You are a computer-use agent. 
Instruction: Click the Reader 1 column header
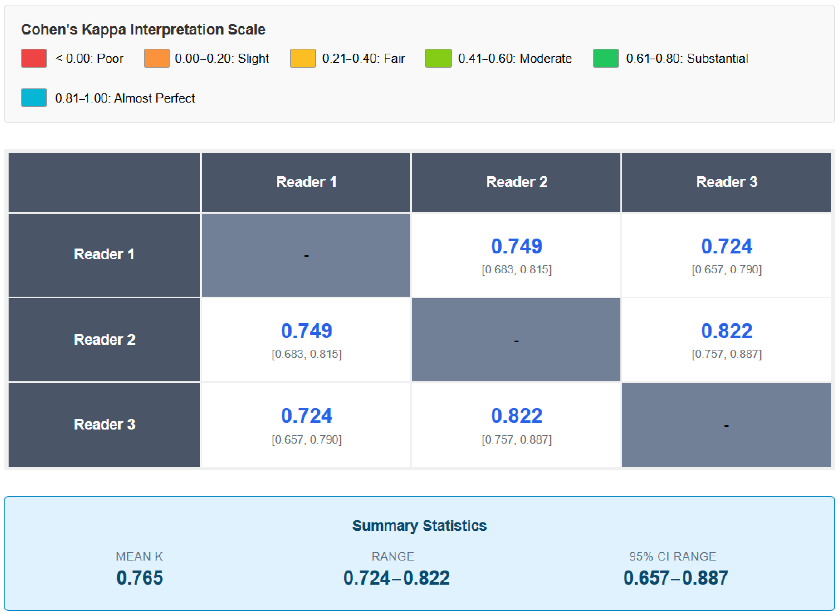[x=306, y=182]
